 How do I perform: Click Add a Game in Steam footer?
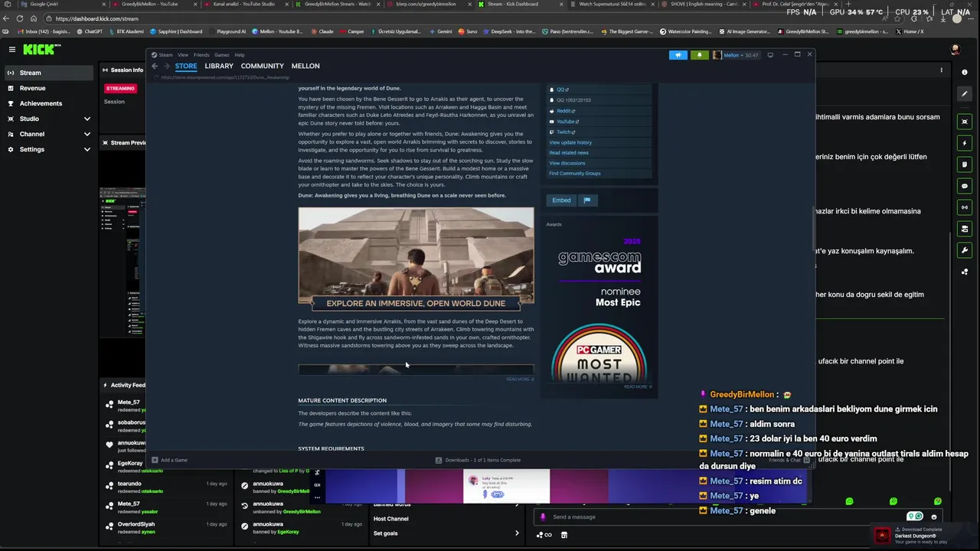tap(170, 460)
